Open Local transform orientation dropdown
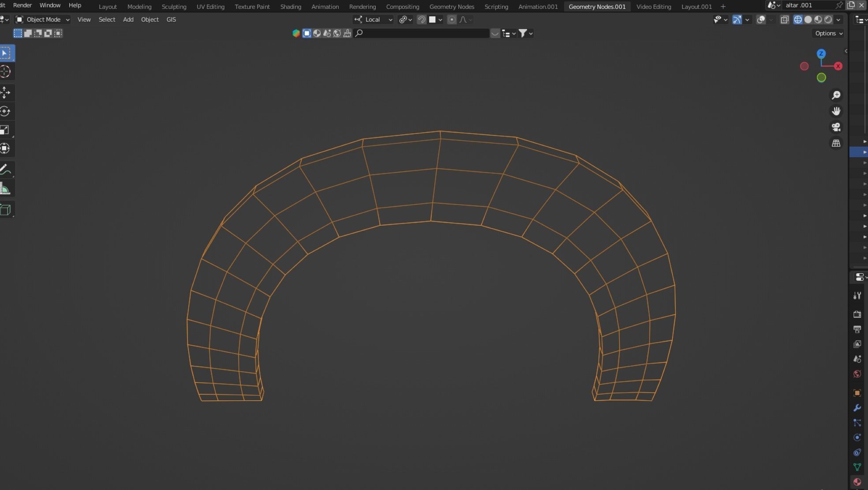The width and height of the screenshot is (868, 490). coord(374,19)
